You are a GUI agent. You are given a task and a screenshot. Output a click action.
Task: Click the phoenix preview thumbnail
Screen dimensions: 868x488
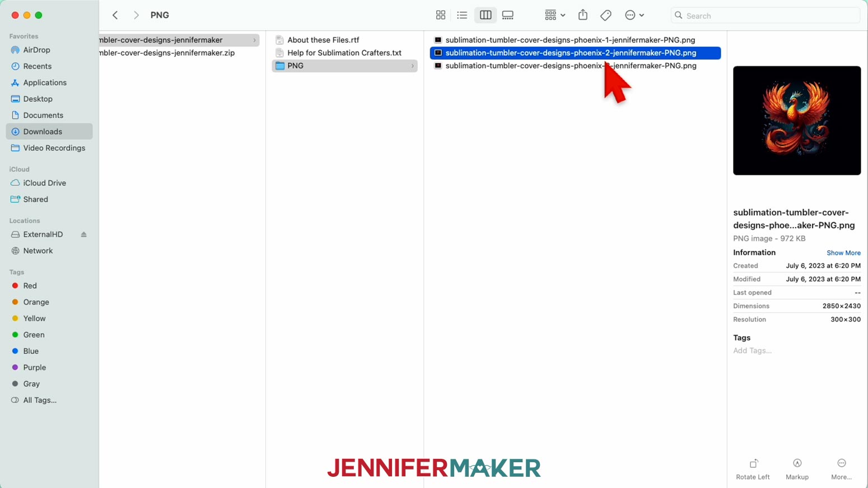(x=797, y=120)
